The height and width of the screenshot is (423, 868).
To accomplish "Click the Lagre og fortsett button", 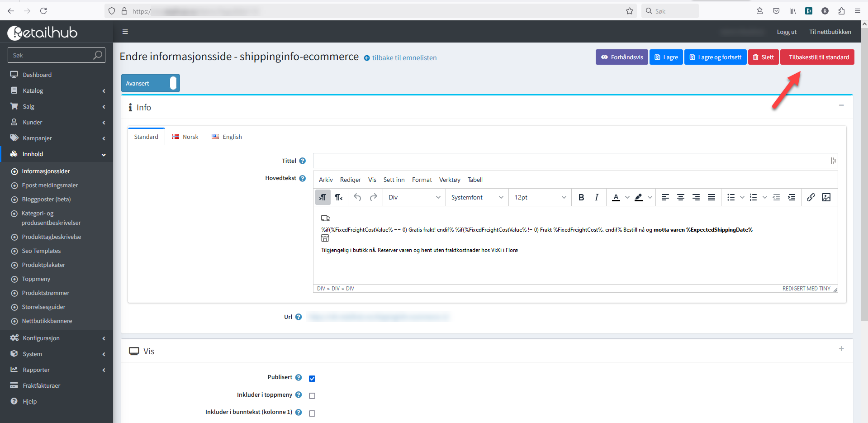I will (715, 57).
